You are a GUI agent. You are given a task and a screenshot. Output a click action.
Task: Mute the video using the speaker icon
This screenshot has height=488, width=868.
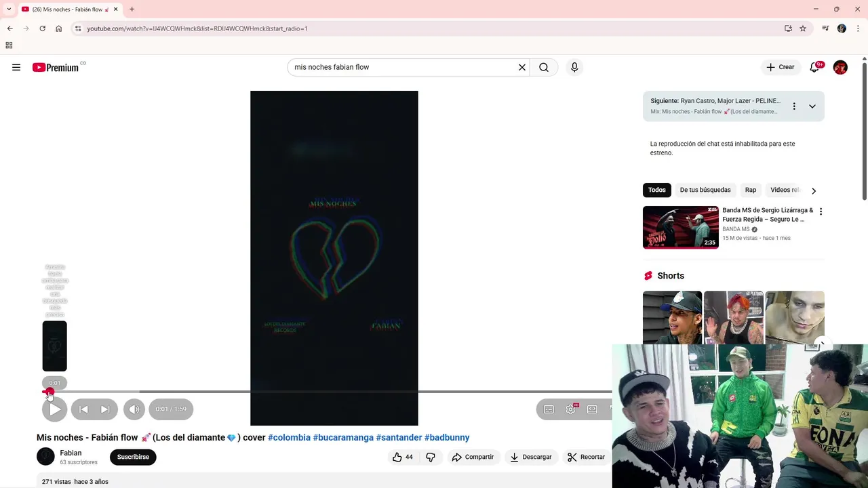click(134, 409)
